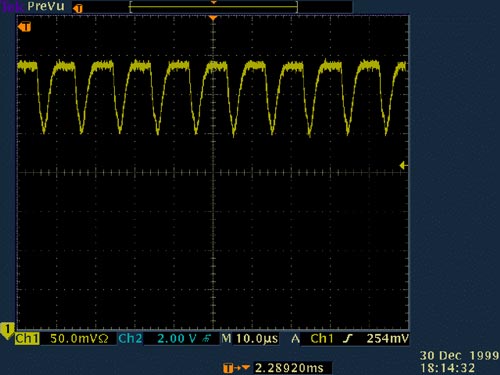Screen dimensions: 500x375
Task: Select the Ch1 channel label
Action: pos(27,339)
